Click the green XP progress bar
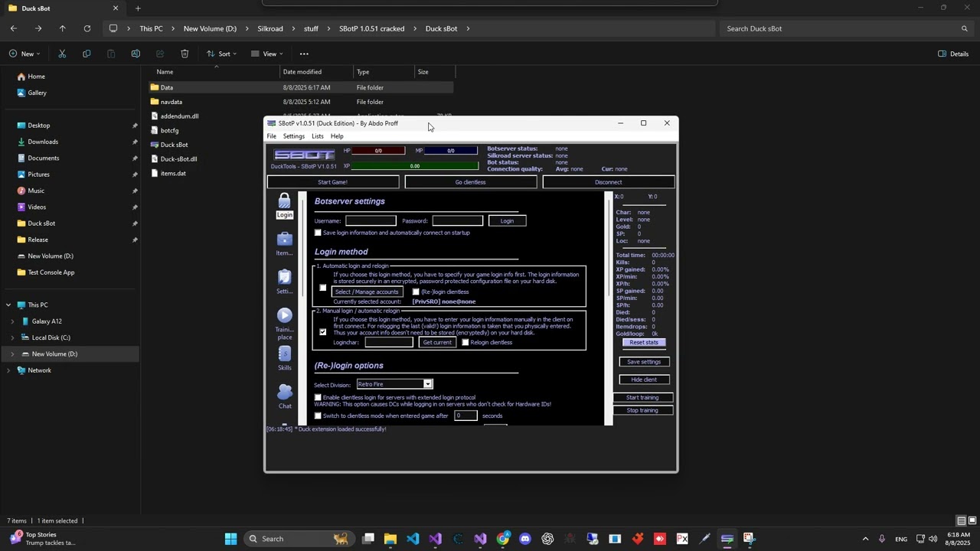The image size is (980, 551). (415, 166)
